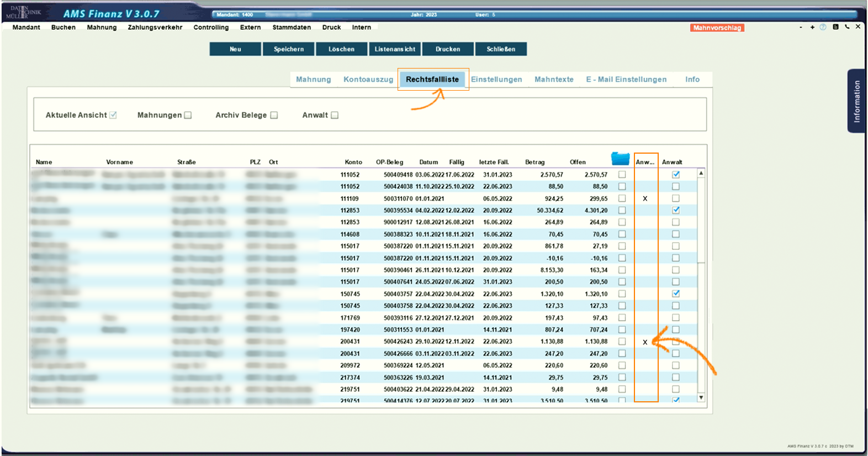Open the help question mark icon
The image size is (868, 456).
[823, 27]
